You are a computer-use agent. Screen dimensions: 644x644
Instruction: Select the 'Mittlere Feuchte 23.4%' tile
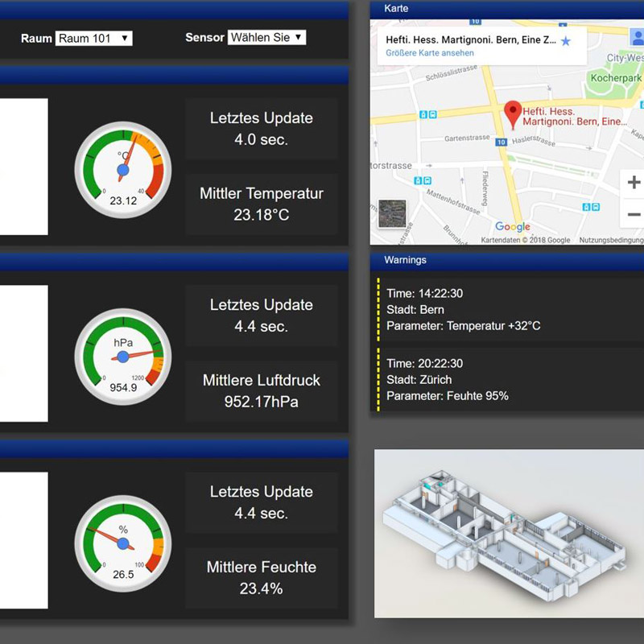pyautogui.click(x=261, y=578)
